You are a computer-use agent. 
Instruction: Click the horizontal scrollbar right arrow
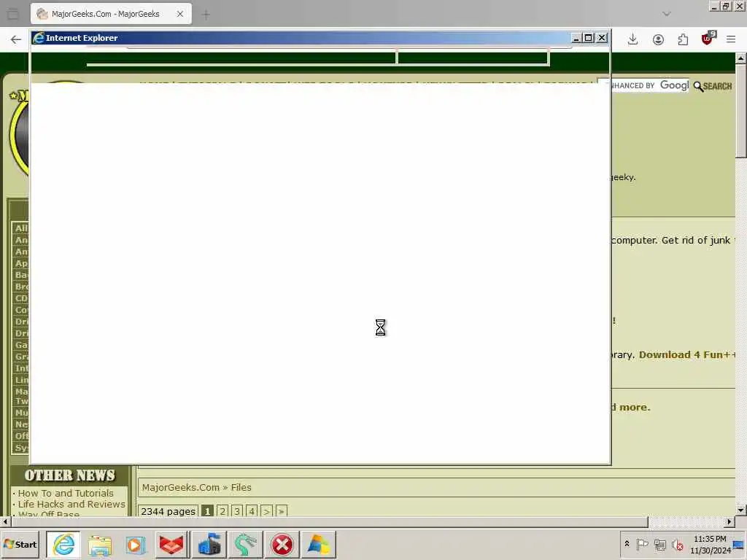click(x=729, y=522)
